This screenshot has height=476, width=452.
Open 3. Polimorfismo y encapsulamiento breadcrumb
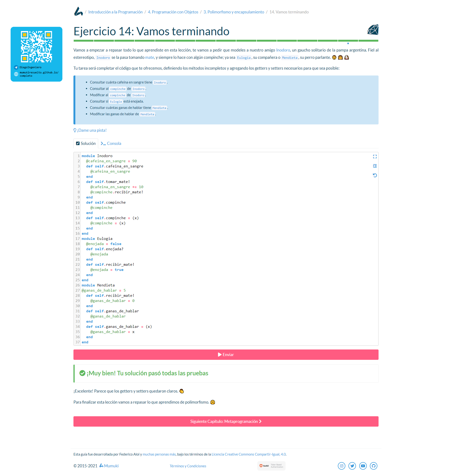pos(234,12)
